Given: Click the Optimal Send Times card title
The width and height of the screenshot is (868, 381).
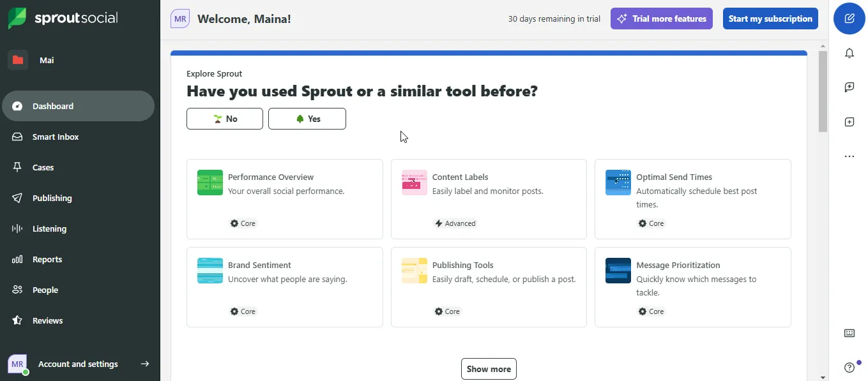Looking at the screenshot, I should (x=674, y=177).
